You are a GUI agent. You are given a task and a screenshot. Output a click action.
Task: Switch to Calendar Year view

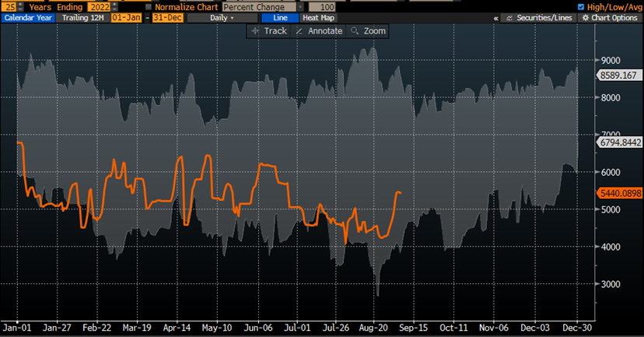tap(27, 17)
